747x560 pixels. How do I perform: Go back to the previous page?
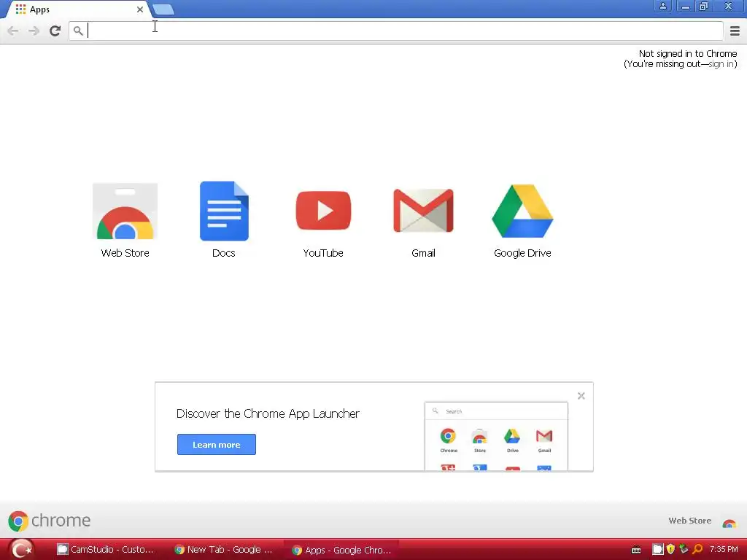tap(13, 31)
